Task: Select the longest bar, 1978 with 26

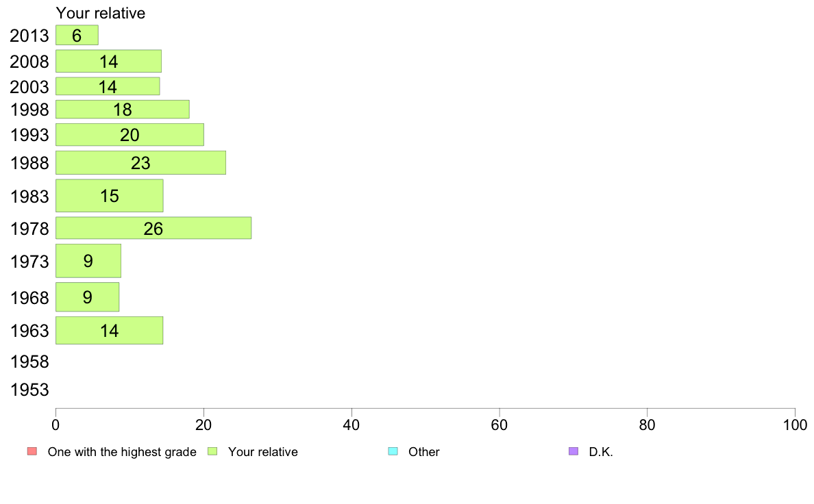Action: 153,228
